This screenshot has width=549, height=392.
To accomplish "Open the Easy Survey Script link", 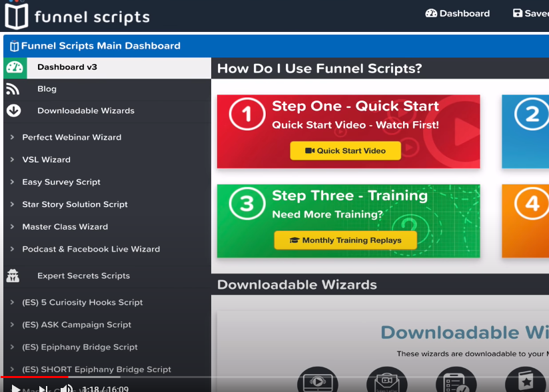I will [61, 182].
